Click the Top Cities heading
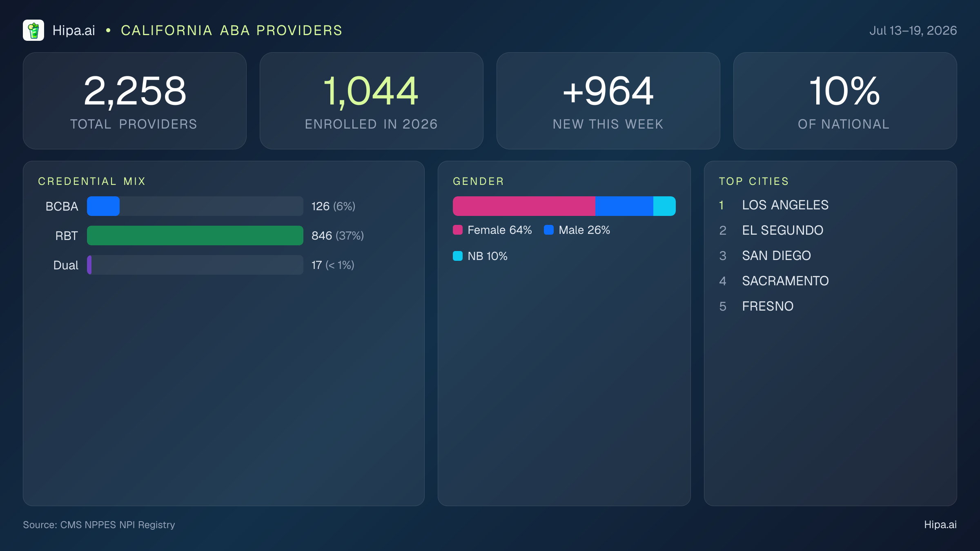The image size is (980, 551). point(754,181)
